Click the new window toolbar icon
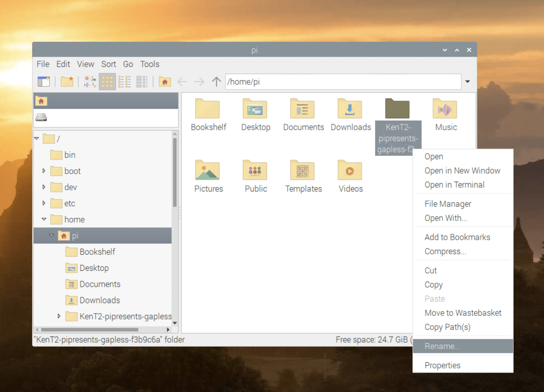Screen dimensions: 544x392 [x=44, y=82]
